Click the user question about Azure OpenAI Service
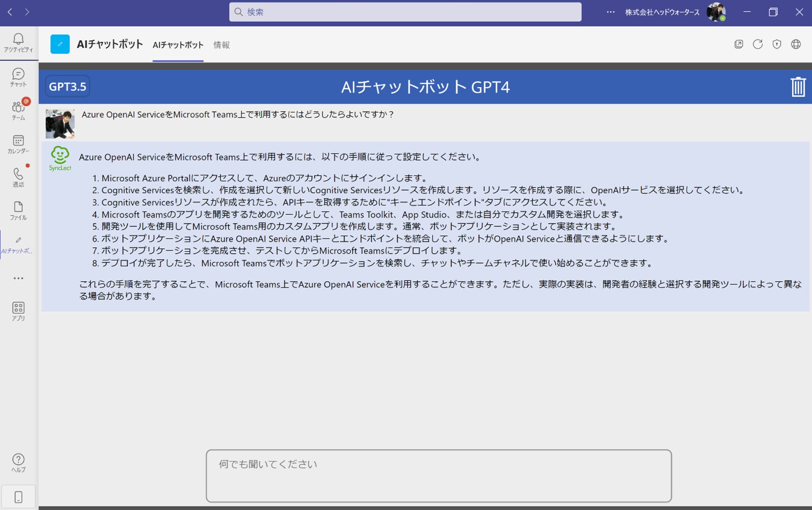This screenshot has height=510, width=812. pyautogui.click(x=238, y=114)
